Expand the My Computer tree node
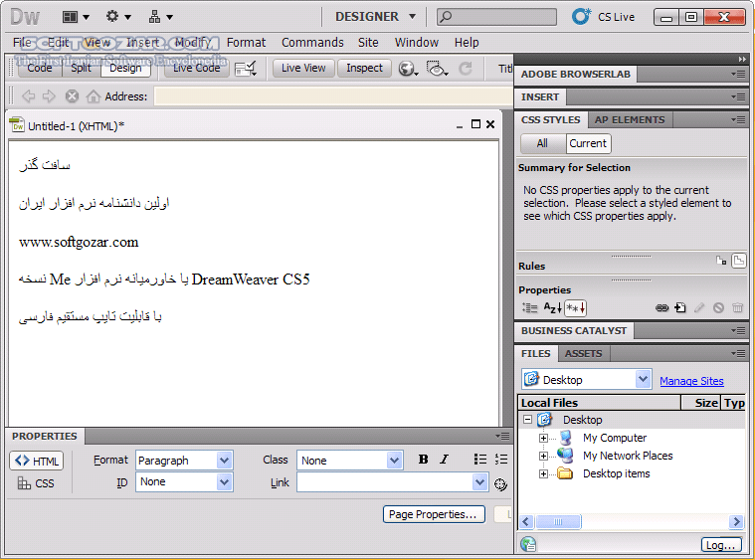 (x=543, y=438)
